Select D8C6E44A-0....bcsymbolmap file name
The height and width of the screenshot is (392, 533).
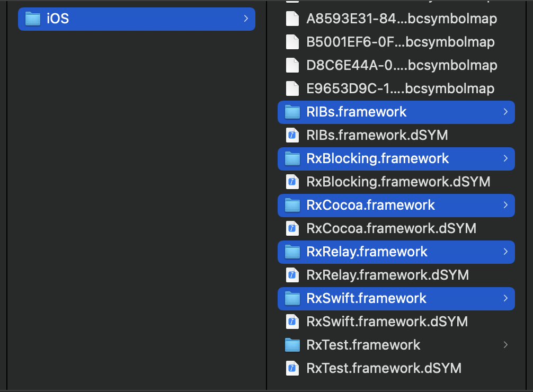coord(402,65)
